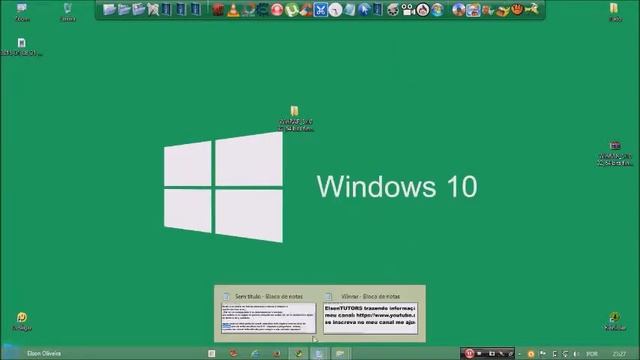The height and width of the screenshot is (360, 640).
Task: Open the film reel icon in the dock
Action: coord(393,10)
